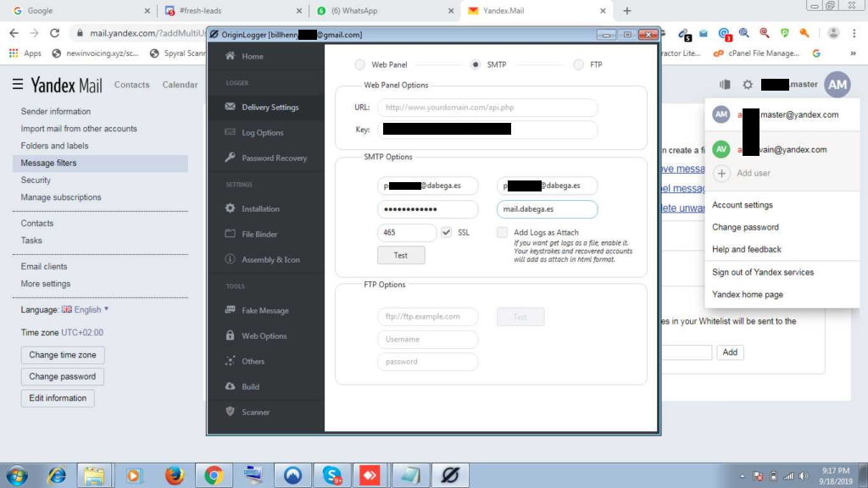Enable the Add Logs as Attach checkbox

(x=502, y=232)
